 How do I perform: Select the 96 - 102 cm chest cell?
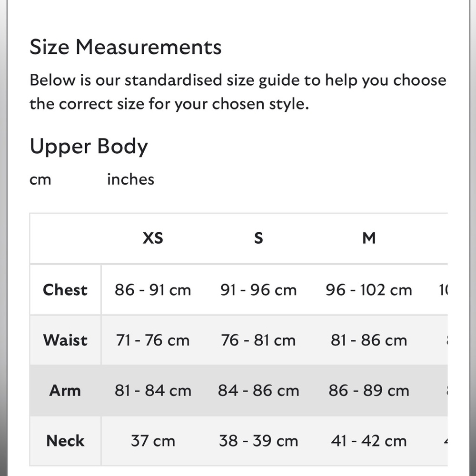pos(369,289)
